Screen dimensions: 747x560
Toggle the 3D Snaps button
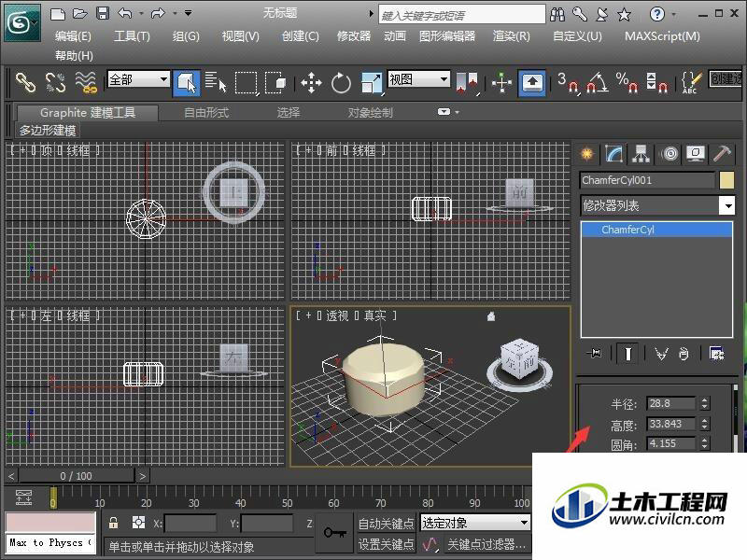click(568, 83)
